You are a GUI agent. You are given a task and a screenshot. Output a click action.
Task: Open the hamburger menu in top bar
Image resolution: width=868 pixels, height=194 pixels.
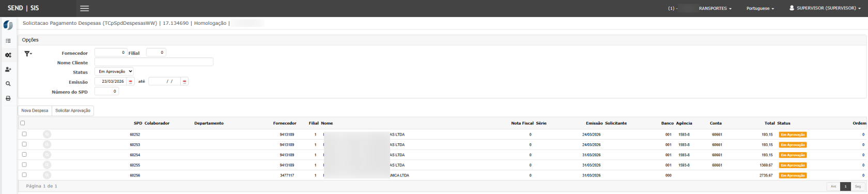[x=84, y=8]
